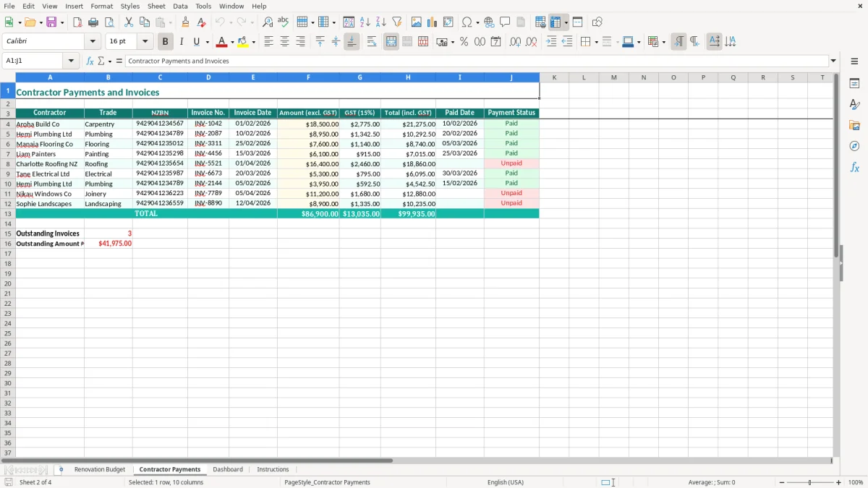This screenshot has height=488, width=868.
Task: Switch to Dashboard sheet tab
Action: 228,470
